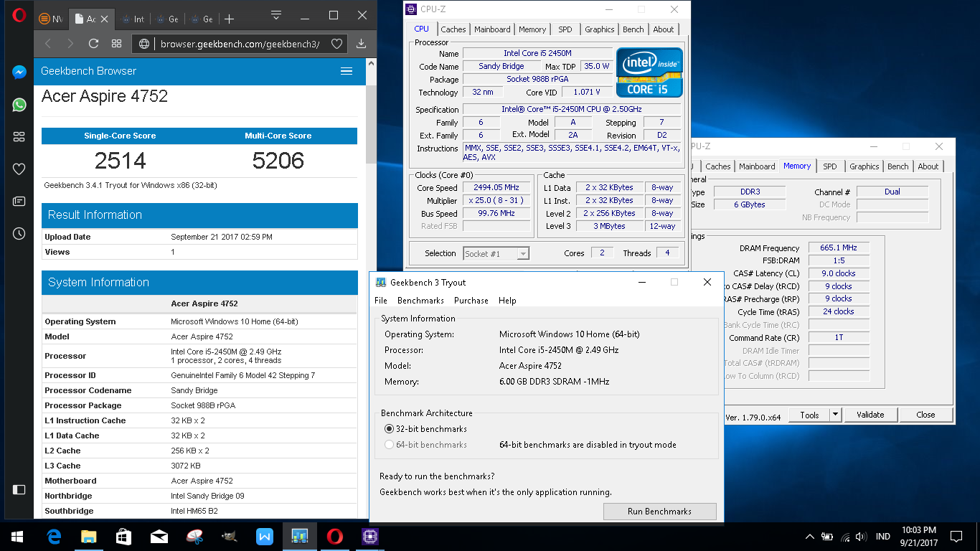This screenshot has height=551, width=980.
Task: Click IND input language indicator
Action: [x=883, y=536]
